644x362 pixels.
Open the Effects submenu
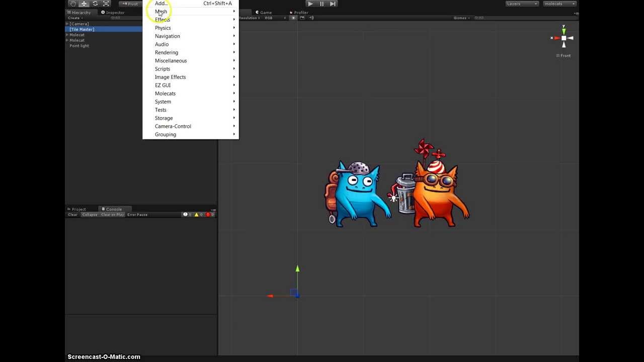pyautogui.click(x=190, y=20)
